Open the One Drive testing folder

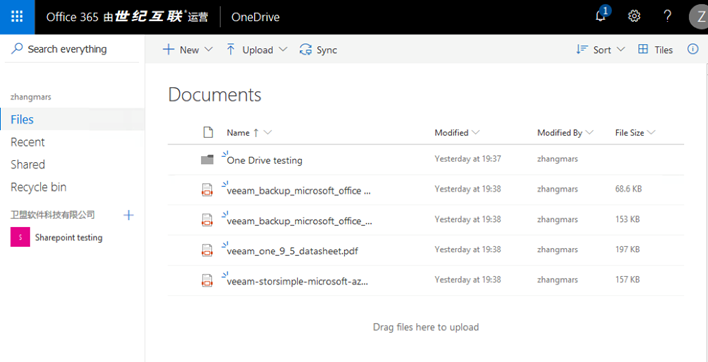click(x=265, y=160)
